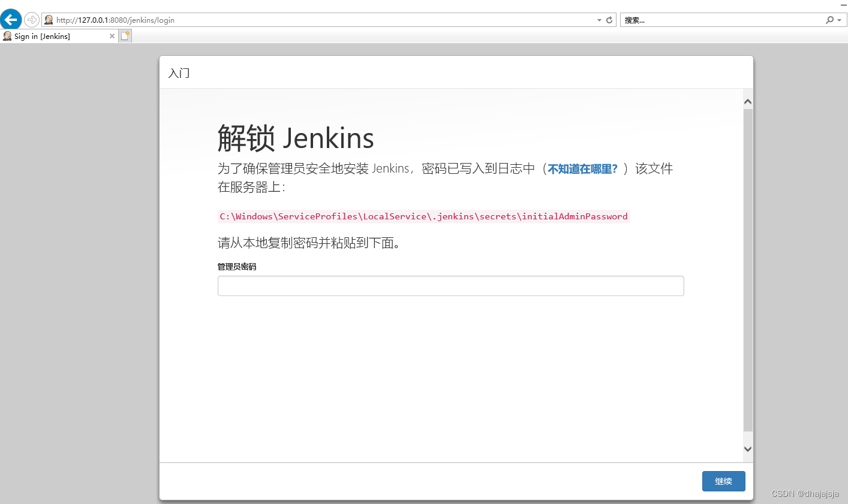Click the vertical scrollbar track
848x504 pixels.
tap(748, 270)
